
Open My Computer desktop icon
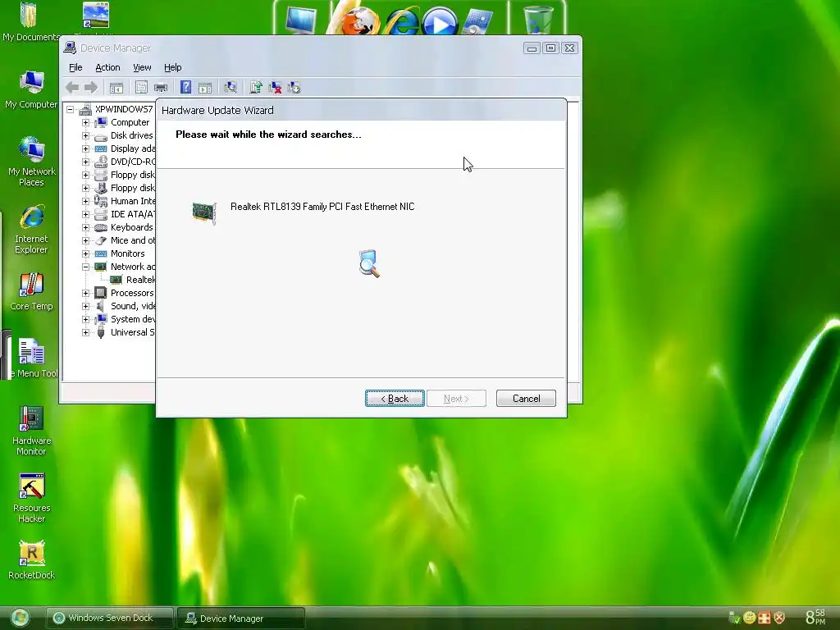(x=31, y=89)
